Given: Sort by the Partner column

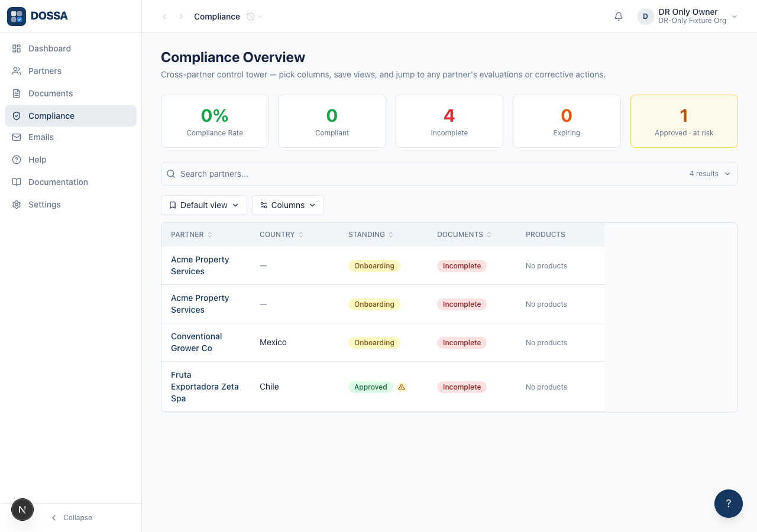Looking at the screenshot, I should tap(192, 235).
